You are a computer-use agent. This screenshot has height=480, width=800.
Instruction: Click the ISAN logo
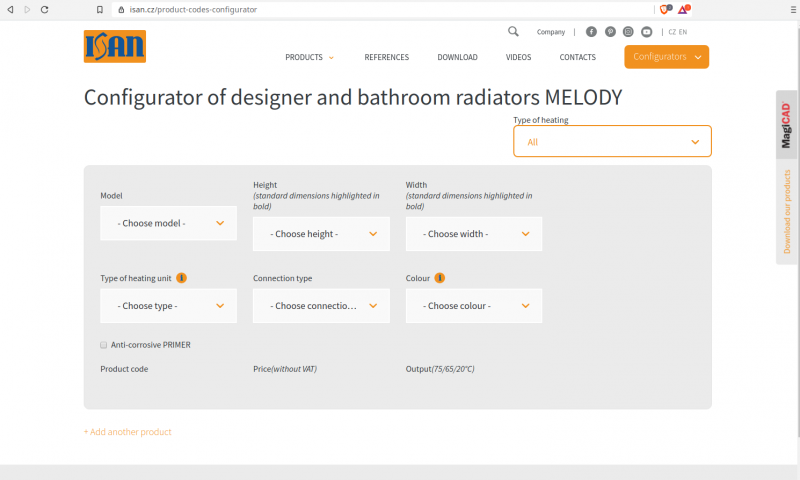[x=115, y=46]
